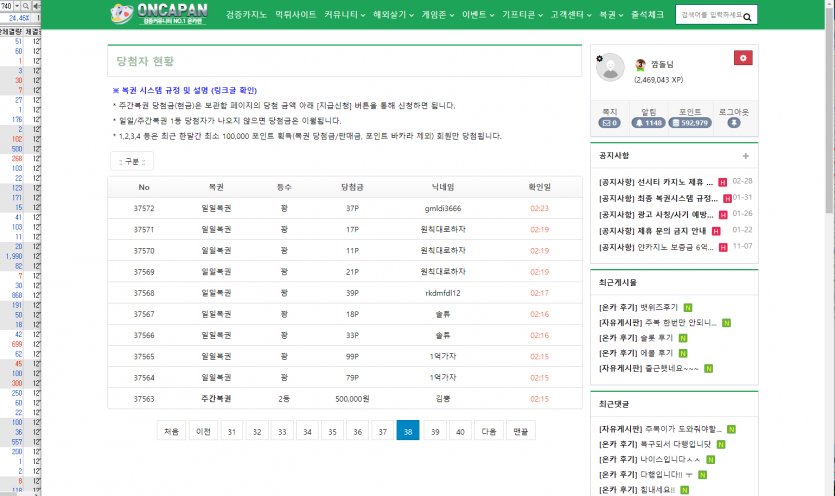Open the 740 dropdown arrow in left window
Screen dimensions: 835x496
pos(17,6)
